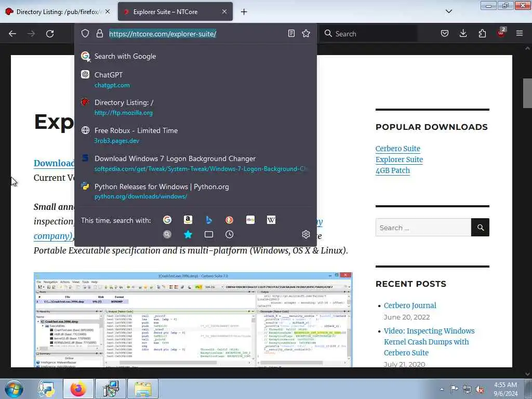Open the Extensions puzzle icon
Screen dimensions: 532x399
click(x=482, y=33)
